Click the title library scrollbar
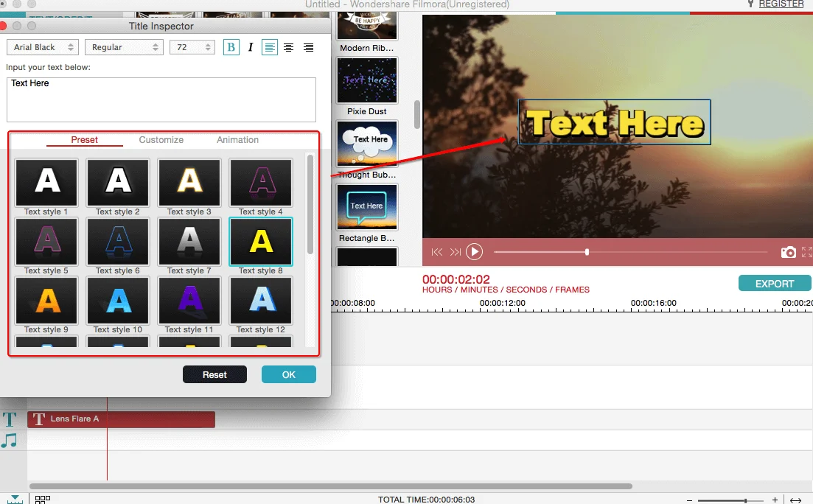This screenshot has height=504, width=813. (x=417, y=114)
